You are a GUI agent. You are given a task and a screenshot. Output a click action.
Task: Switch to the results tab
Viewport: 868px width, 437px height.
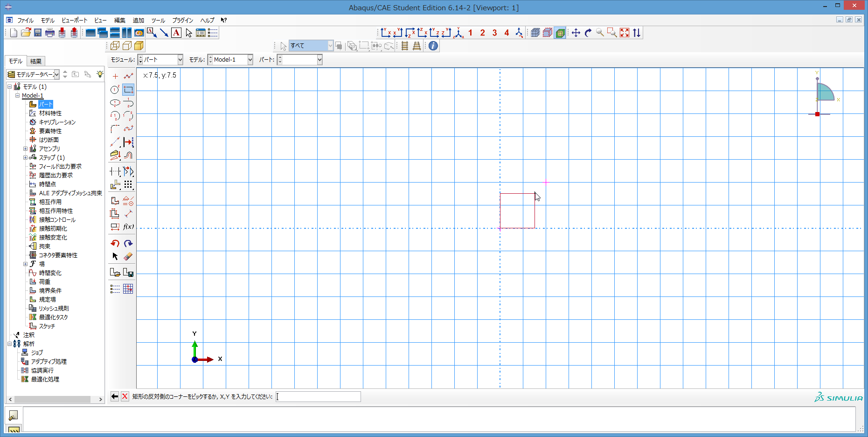(36, 61)
